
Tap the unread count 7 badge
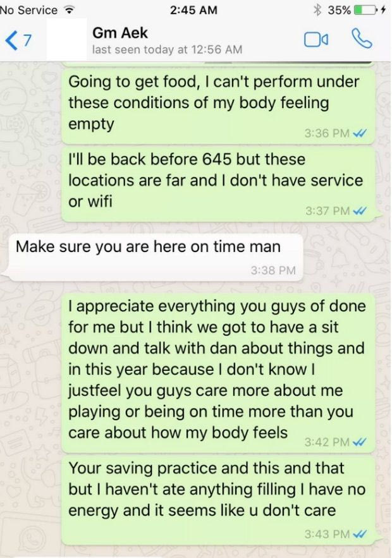[27, 40]
